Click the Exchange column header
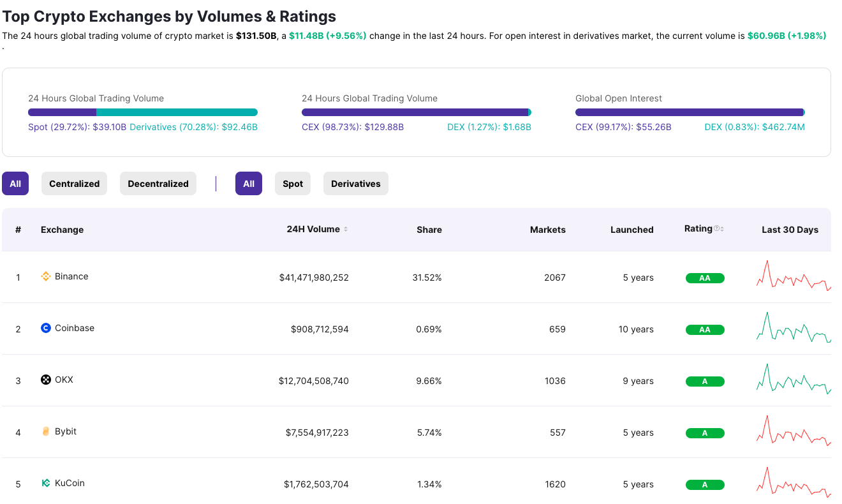The width and height of the screenshot is (842, 504). point(62,230)
